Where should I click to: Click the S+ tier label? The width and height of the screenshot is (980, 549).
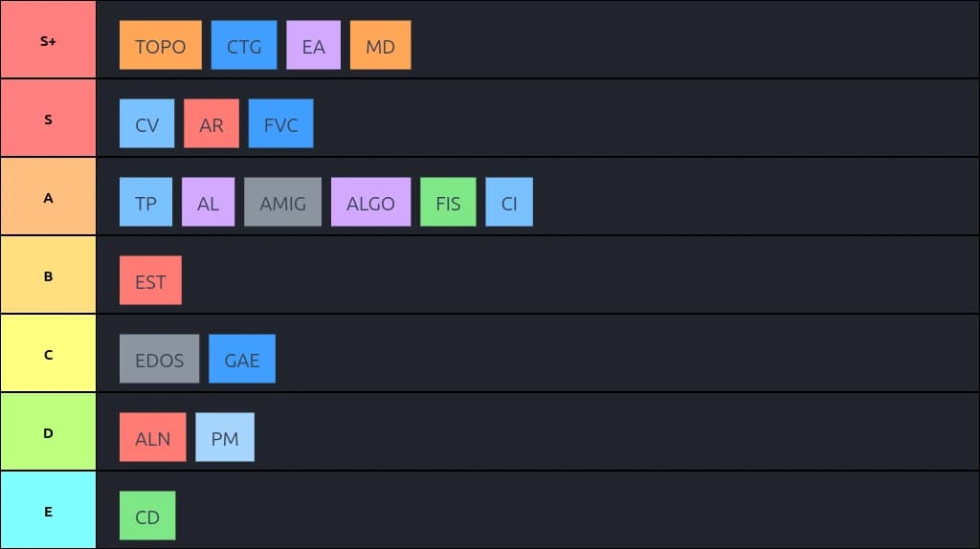click(x=48, y=40)
